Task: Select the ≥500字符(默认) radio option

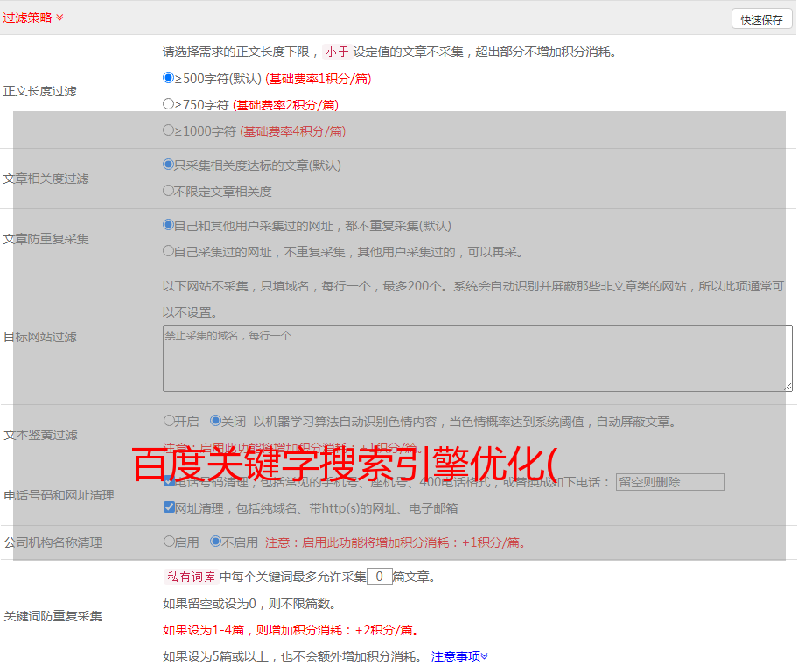Action: [168, 78]
